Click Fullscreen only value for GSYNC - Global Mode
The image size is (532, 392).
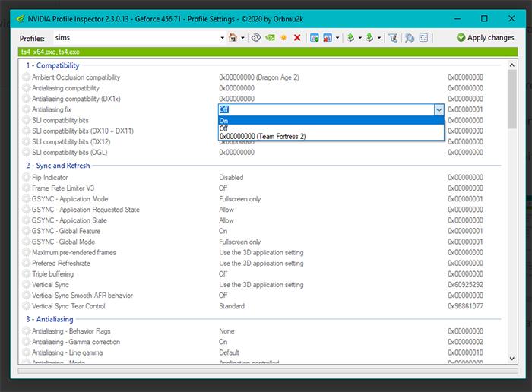pyautogui.click(x=240, y=242)
